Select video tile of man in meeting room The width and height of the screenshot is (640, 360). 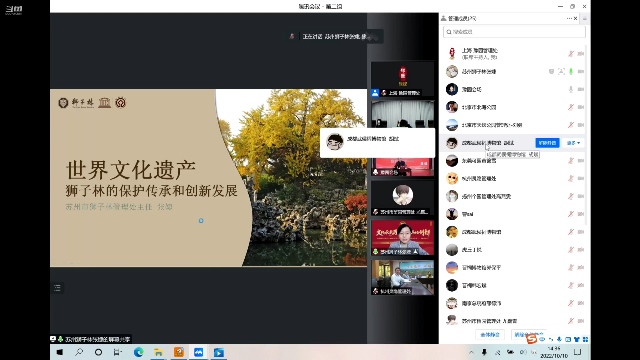(x=402, y=278)
